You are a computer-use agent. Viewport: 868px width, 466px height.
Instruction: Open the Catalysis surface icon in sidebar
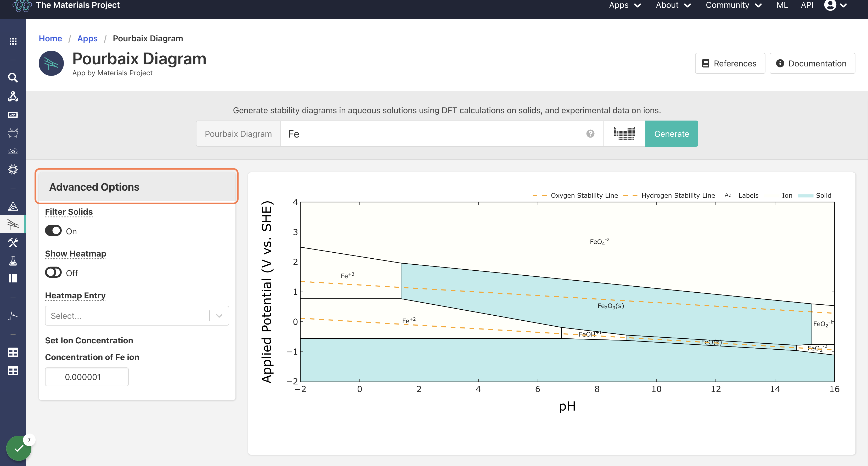click(13, 151)
